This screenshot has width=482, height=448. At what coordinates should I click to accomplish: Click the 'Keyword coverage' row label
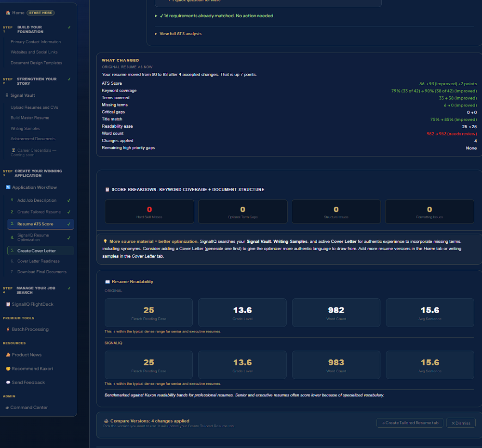click(119, 91)
